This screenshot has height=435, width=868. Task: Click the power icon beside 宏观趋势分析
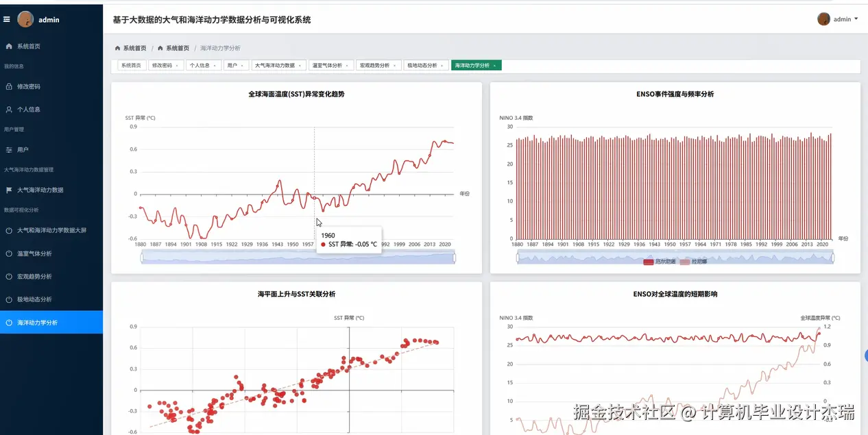click(9, 276)
